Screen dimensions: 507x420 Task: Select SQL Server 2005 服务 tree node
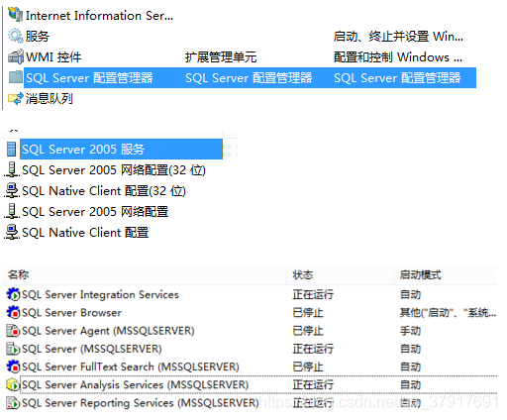pos(121,150)
